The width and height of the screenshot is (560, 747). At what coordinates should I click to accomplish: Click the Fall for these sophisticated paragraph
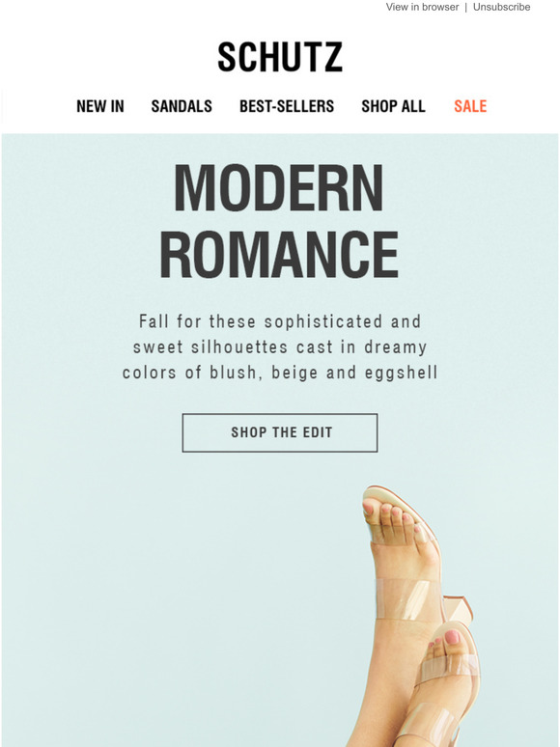280,346
